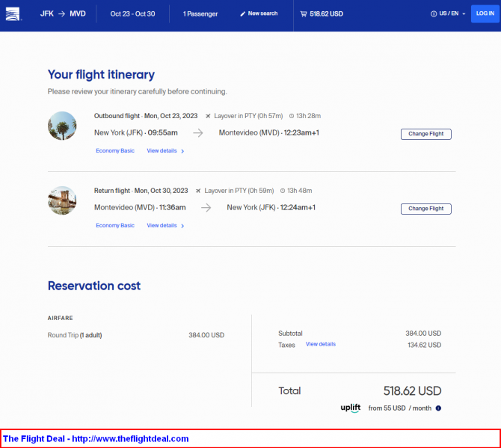
Task: Open The Flight Deal website link
Action: point(96,439)
